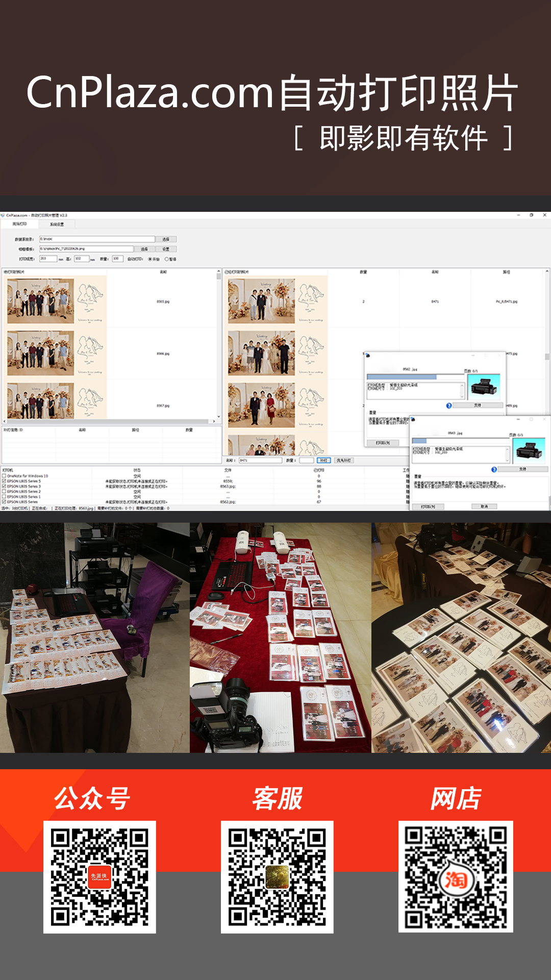Click the 公众号 QR code

coord(99,877)
